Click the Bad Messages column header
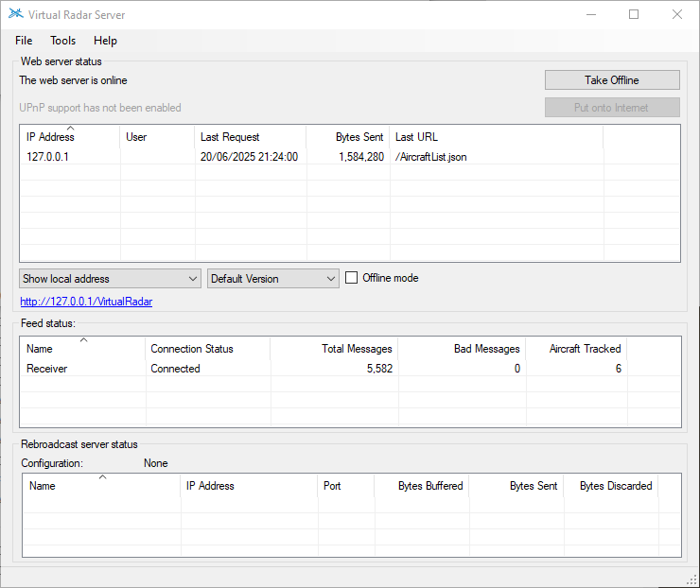The image size is (700, 588). click(462, 349)
